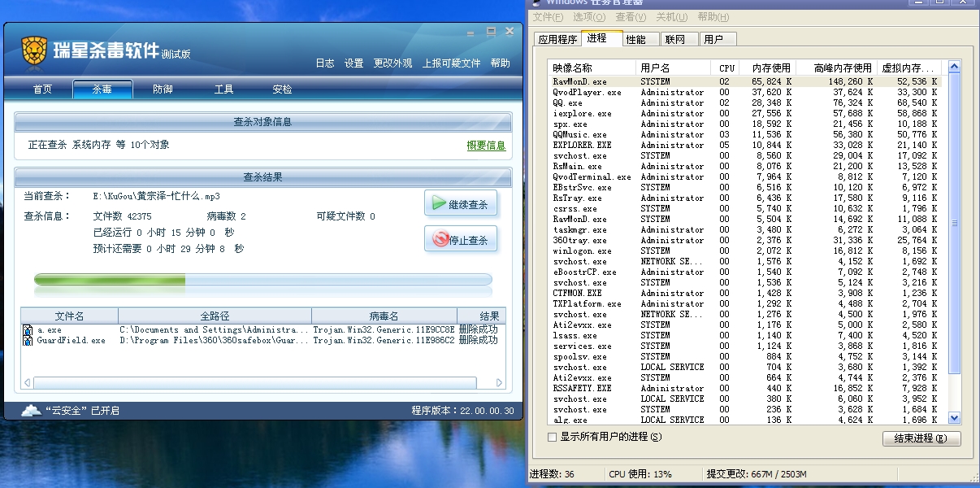This screenshot has width=980, height=488.
Task: Click the results list horizontal scrollbar
Action: pyautogui.click(x=254, y=382)
